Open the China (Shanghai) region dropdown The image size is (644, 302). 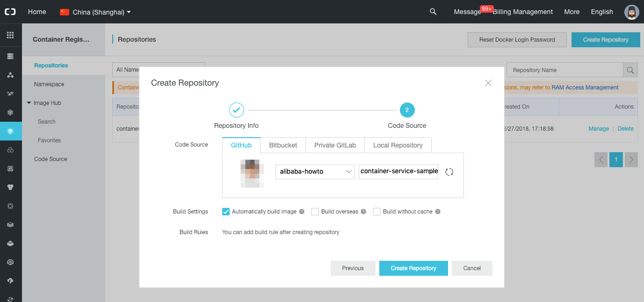95,12
